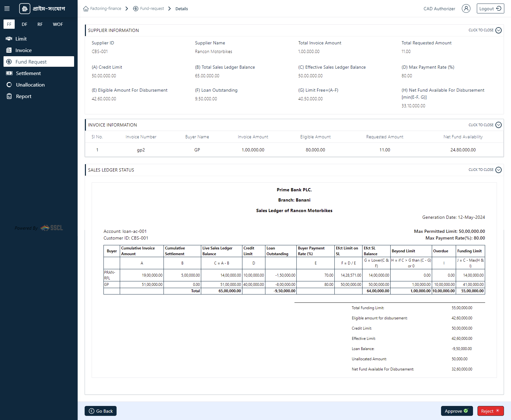This screenshot has width=511, height=420.
Task: Click Total Funding Limit value 55,00,000.00
Action: pos(462,308)
